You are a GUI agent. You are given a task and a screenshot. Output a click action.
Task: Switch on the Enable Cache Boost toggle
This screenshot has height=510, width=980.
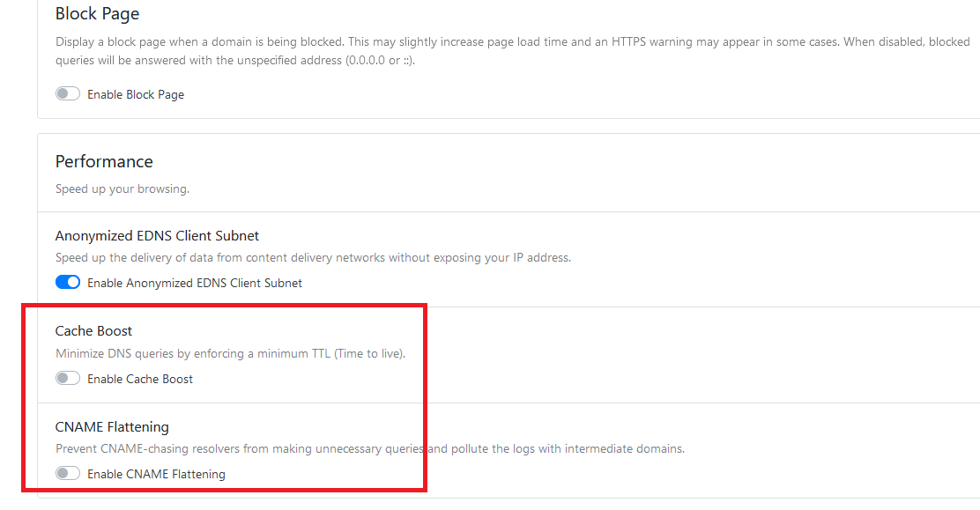click(68, 379)
